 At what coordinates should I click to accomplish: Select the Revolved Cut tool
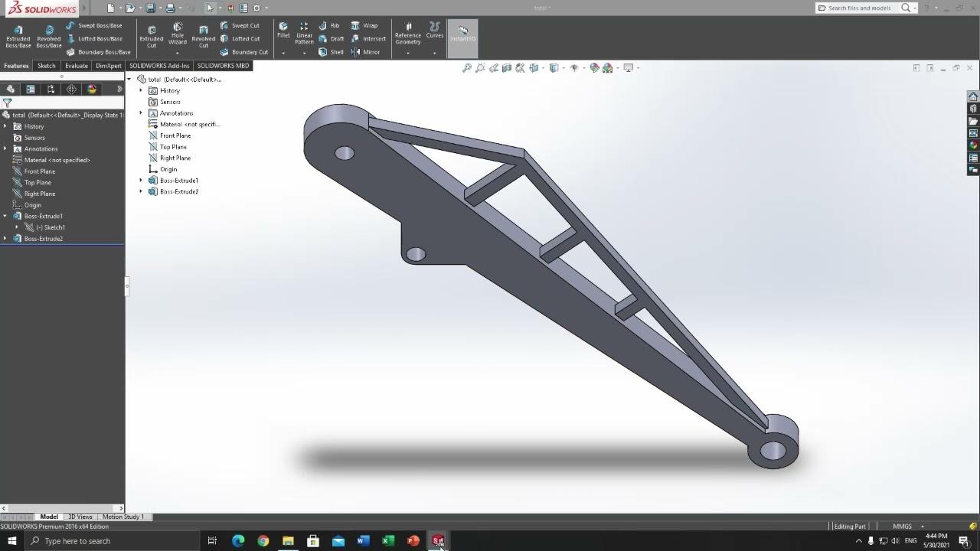pyautogui.click(x=204, y=35)
